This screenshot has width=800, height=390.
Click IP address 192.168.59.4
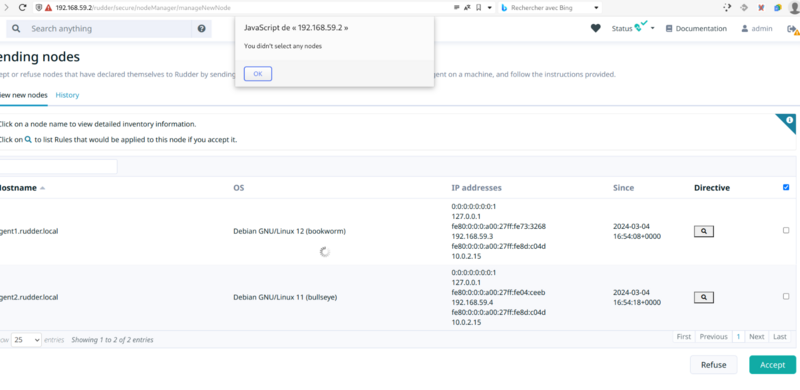(x=472, y=302)
